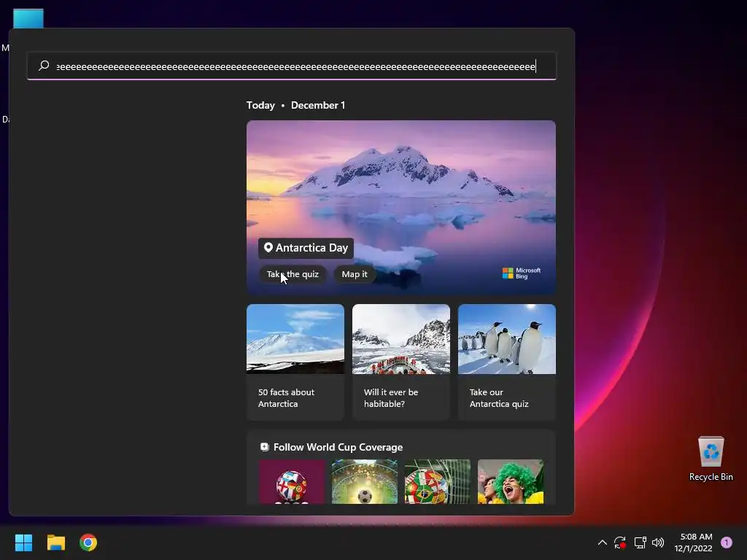Select the blue desktop icon behind search panel
Screen dimensions: 747x560
pyautogui.click(x=28, y=18)
